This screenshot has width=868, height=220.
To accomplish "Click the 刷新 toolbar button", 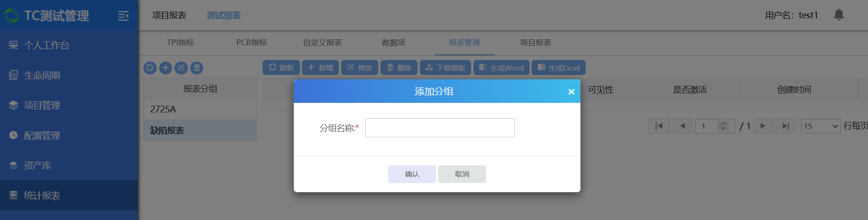I will click(281, 68).
